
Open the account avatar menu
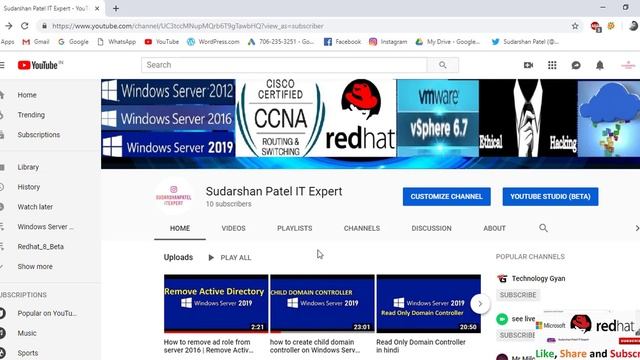click(x=628, y=65)
